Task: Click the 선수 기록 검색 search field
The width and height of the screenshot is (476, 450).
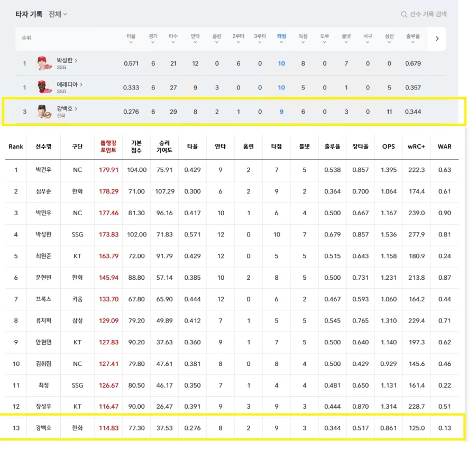Action: click(x=428, y=14)
